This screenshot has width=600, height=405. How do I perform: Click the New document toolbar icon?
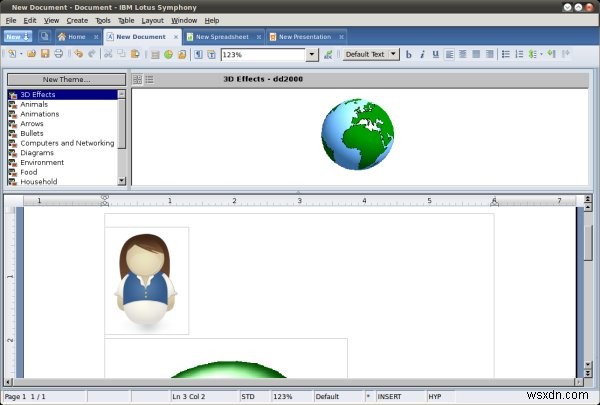pyautogui.click(x=12, y=54)
